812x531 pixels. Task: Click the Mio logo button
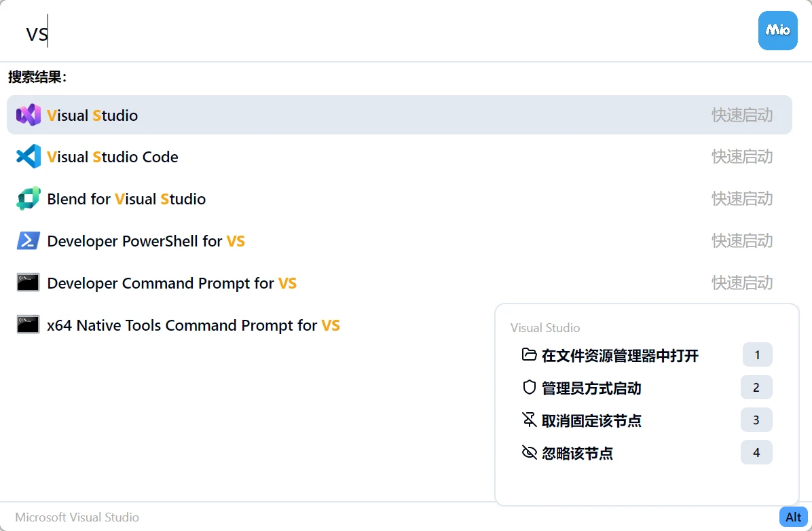777,31
